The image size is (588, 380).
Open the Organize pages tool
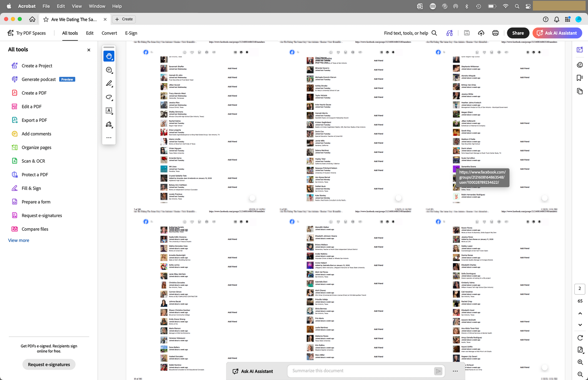pyautogui.click(x=36, y=147)
